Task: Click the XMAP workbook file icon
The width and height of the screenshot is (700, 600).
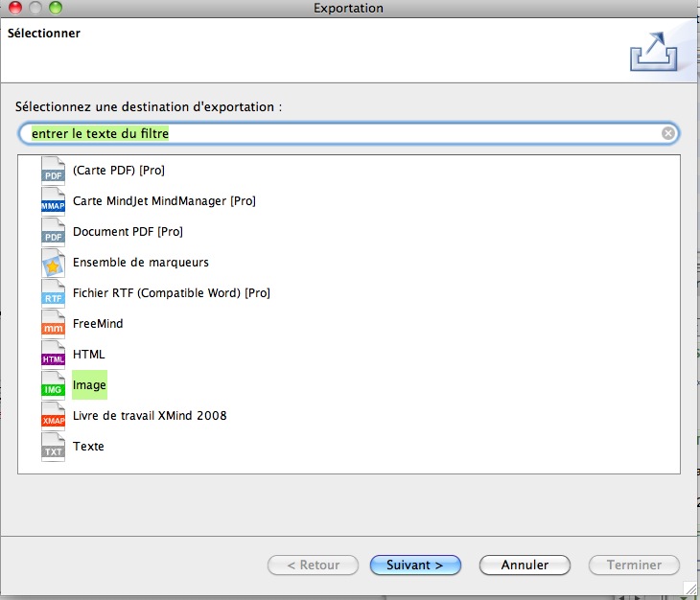Action: [x=53, y=415]
